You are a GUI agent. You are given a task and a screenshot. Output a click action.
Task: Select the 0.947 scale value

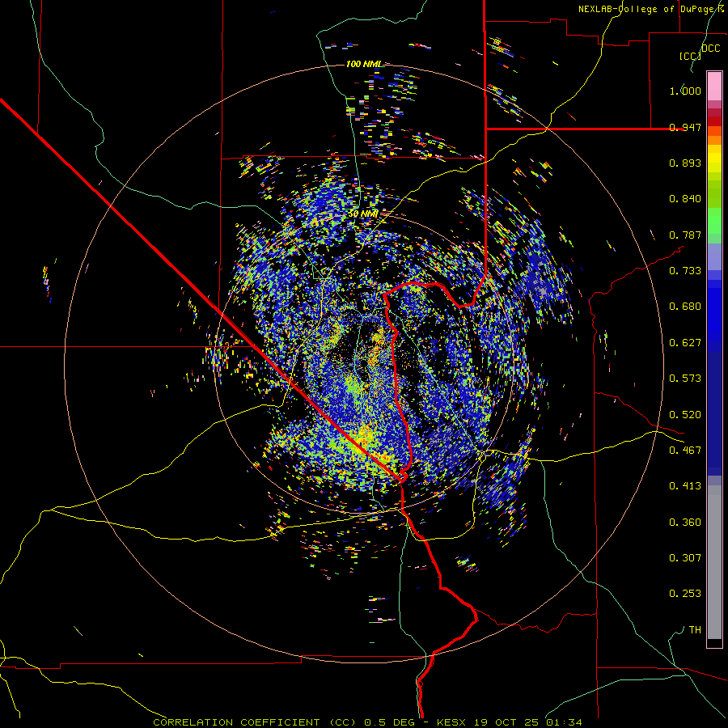(x=685, y=127)
